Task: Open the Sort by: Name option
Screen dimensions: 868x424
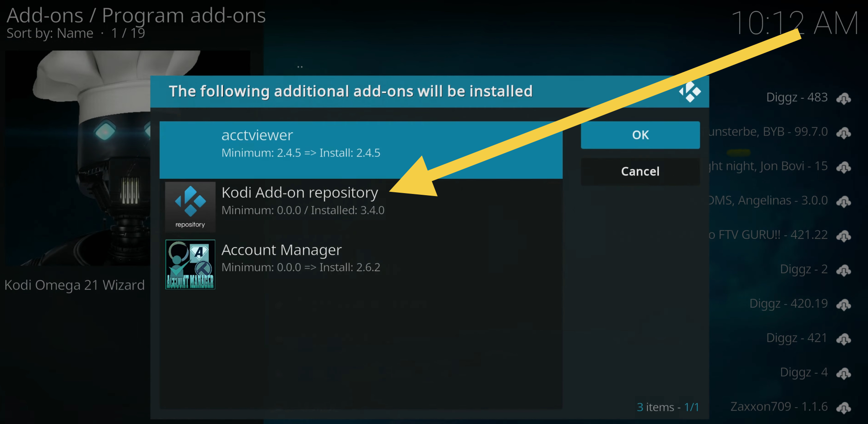Action: click(x=49, y=33)
